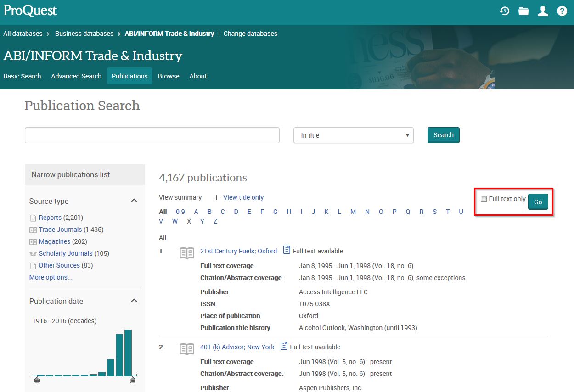
Task: Open the 21st Century Fuels; Oxford publication
Action: coord(238,251)
